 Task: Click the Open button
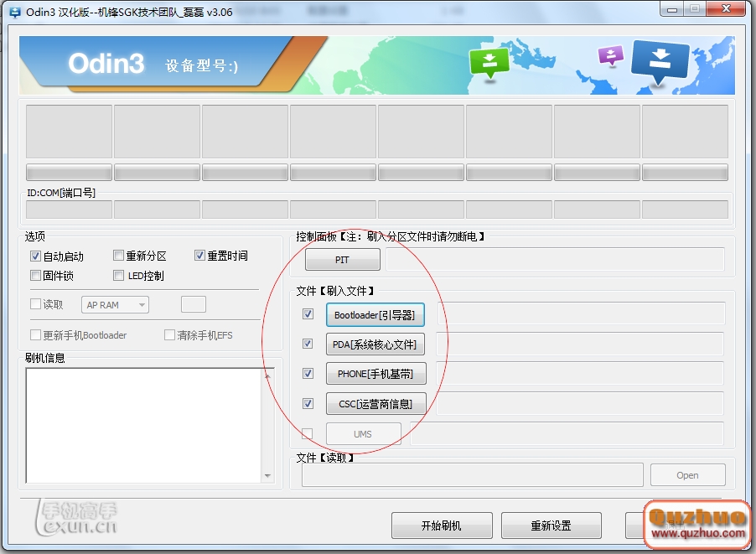pos(687,475)
